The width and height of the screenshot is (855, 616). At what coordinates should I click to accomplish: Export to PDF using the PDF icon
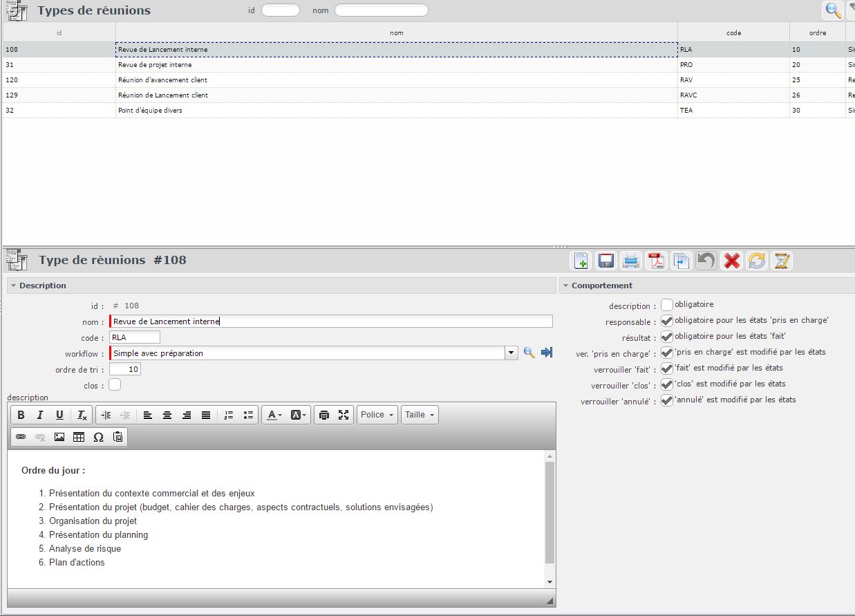pyautogui.click(x=655, y=261)
